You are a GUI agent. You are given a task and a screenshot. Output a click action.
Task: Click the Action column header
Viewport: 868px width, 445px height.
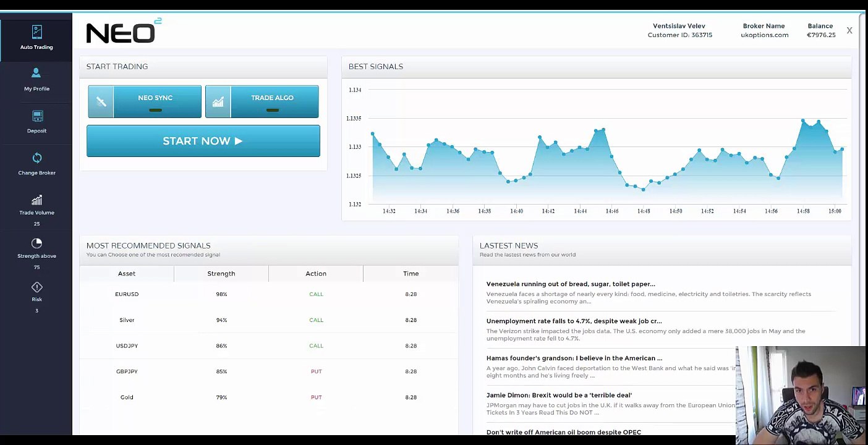coord(316,273)
